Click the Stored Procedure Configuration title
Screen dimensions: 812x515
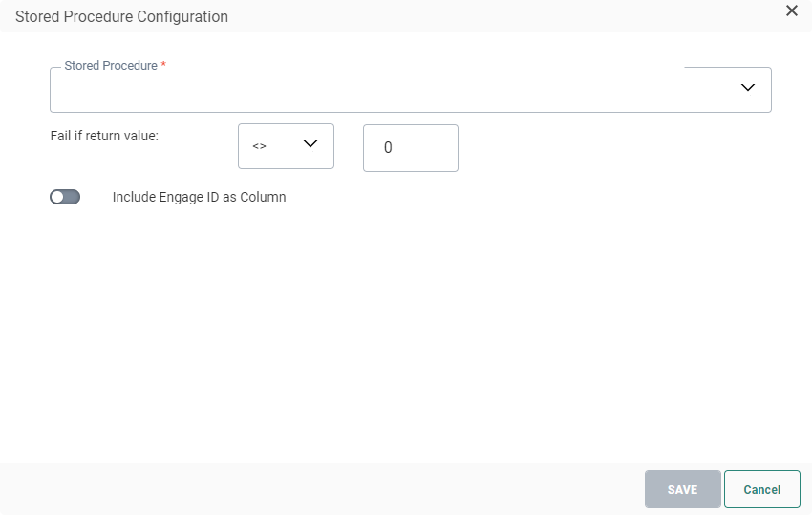tap(121, 16)
